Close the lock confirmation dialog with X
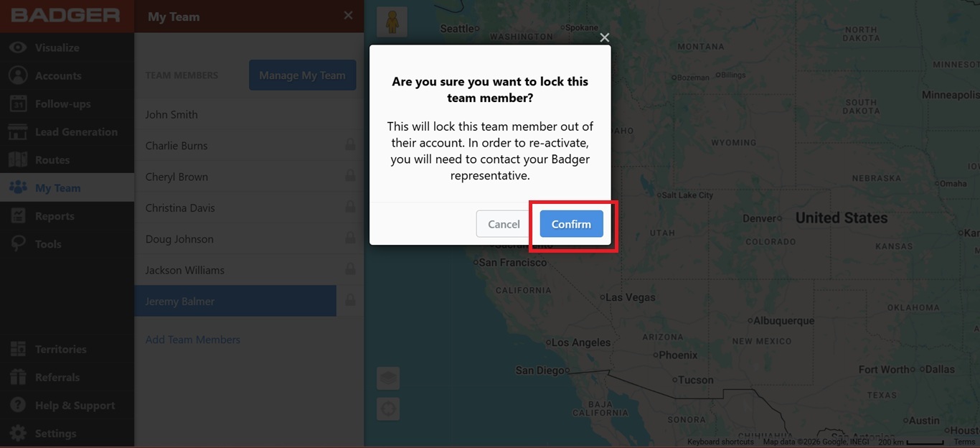 tap(605, 37)
